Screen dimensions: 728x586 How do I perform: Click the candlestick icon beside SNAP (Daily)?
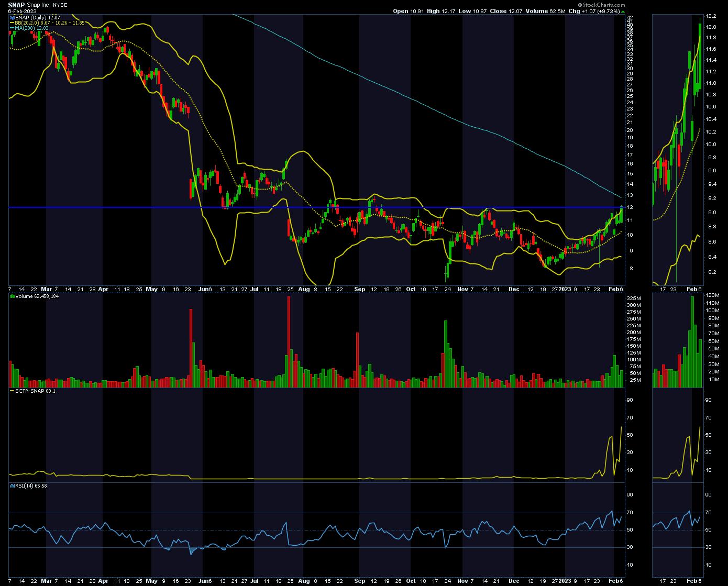[x=11, y=17]
